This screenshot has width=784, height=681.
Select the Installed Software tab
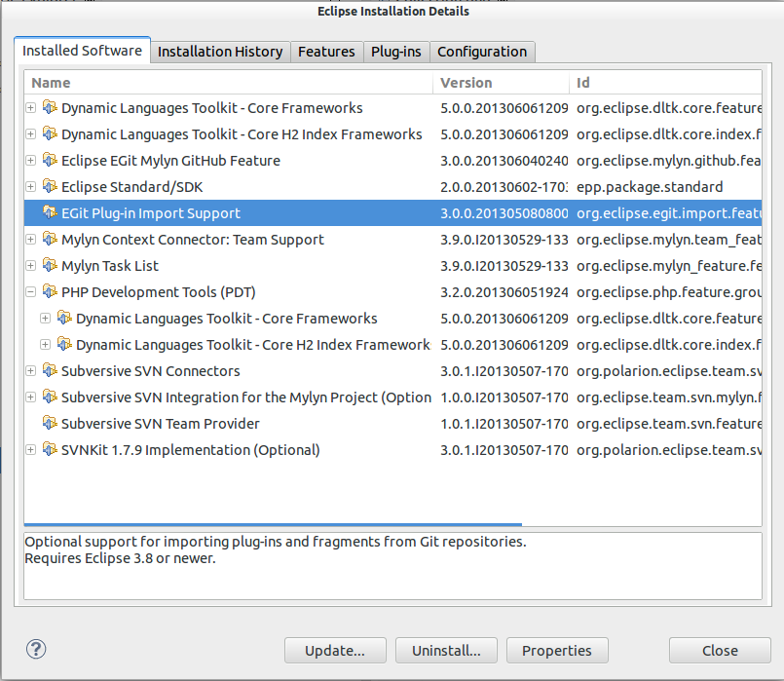point(82,51)
